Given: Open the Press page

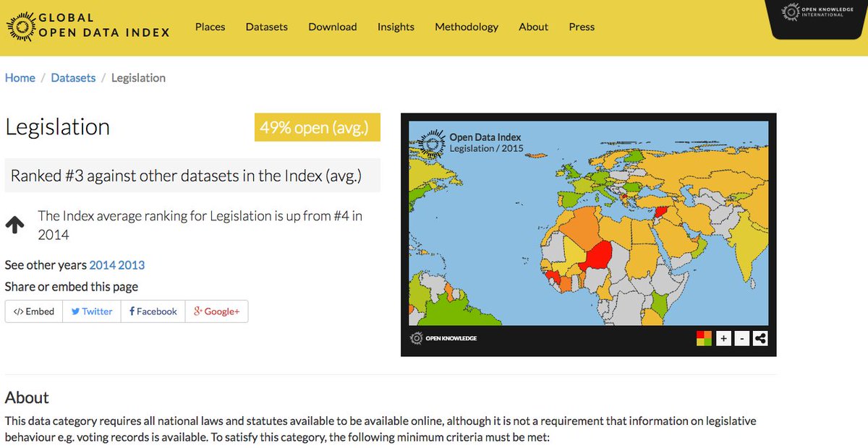Looking at the screenshot, I should tap(582, 27).
